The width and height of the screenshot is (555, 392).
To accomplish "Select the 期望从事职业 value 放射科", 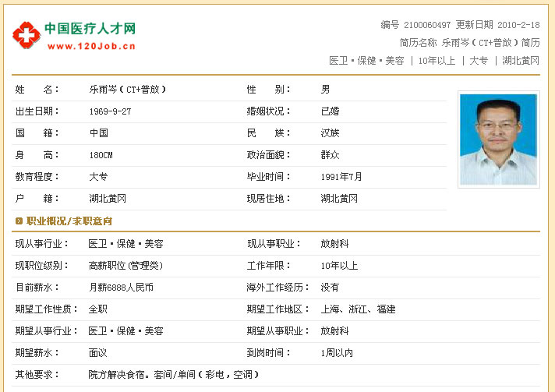I will [334, 331].
